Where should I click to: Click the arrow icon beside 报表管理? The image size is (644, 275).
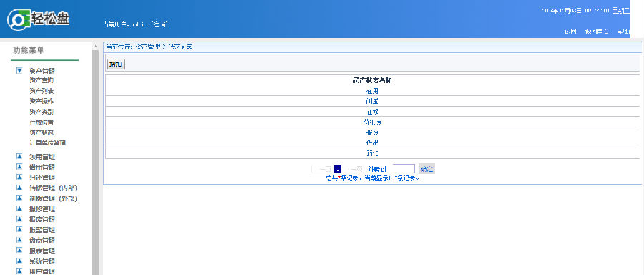click(19, 250)
